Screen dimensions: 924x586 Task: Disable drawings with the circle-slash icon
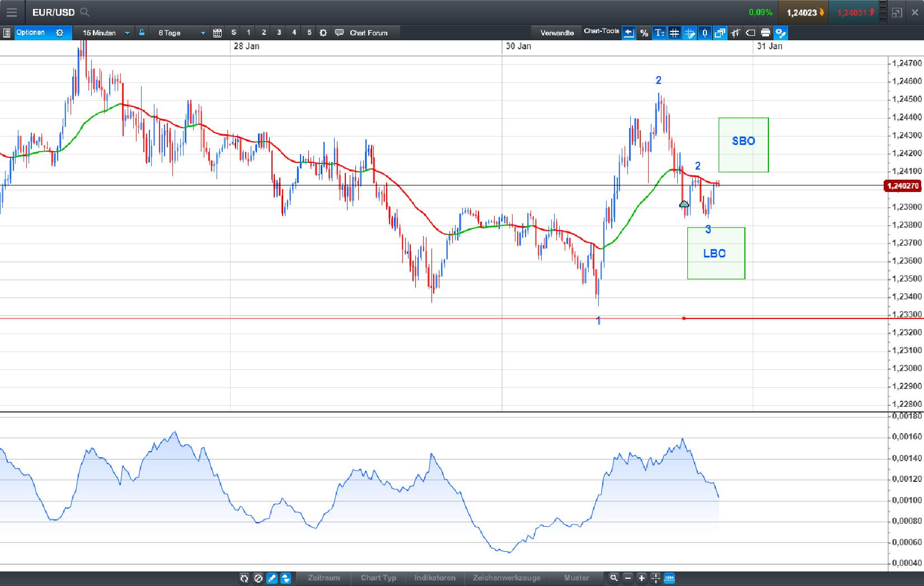pos(258,578)
